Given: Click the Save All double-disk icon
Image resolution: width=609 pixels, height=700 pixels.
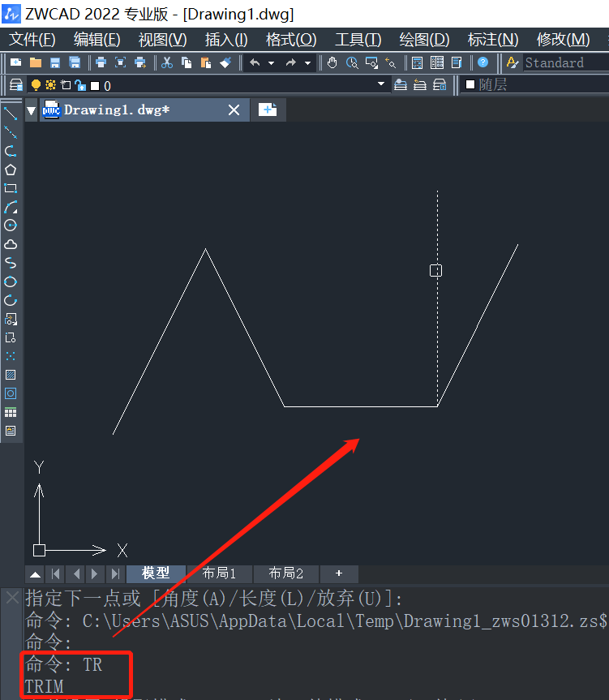Looking at the screenshot, I should point(75,62).
